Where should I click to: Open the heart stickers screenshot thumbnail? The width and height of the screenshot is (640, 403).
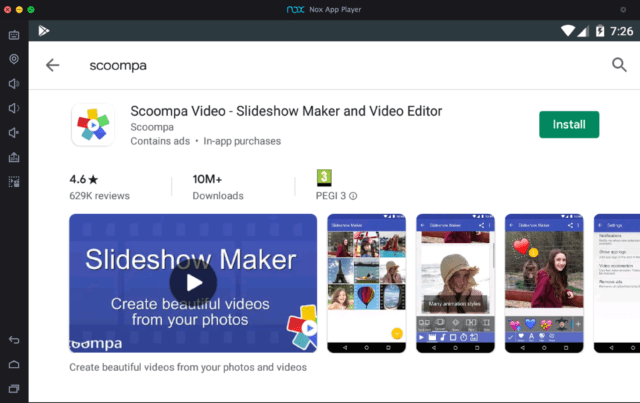[544, 283]
